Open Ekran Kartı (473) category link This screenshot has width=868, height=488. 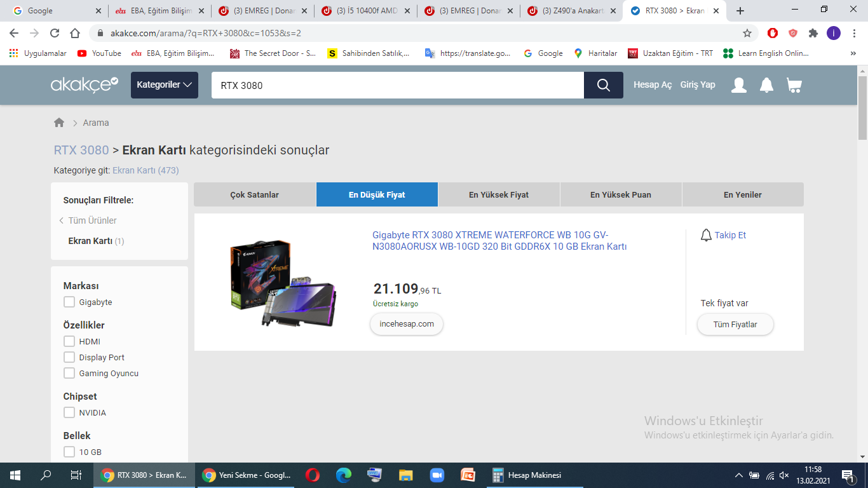pyautogui.click(x=146, y=170)
